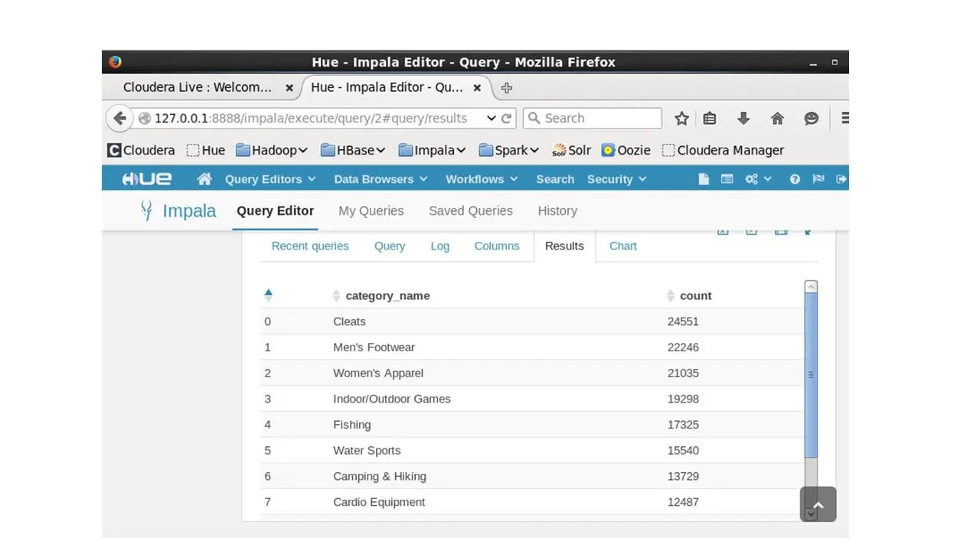Click Search in the Hue navigation bar
The height and width of the screenshot is (551, 980).
(x=555, y=179)
